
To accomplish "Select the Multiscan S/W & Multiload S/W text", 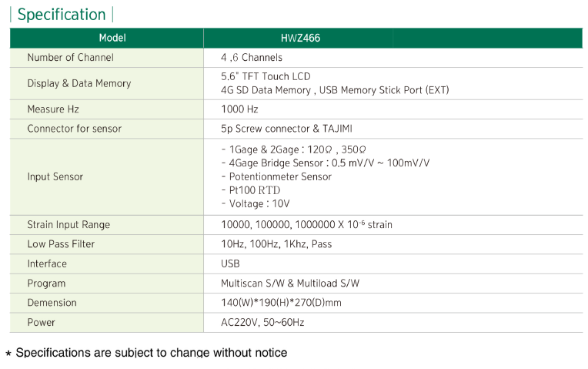I will click(x=290, y=283).
